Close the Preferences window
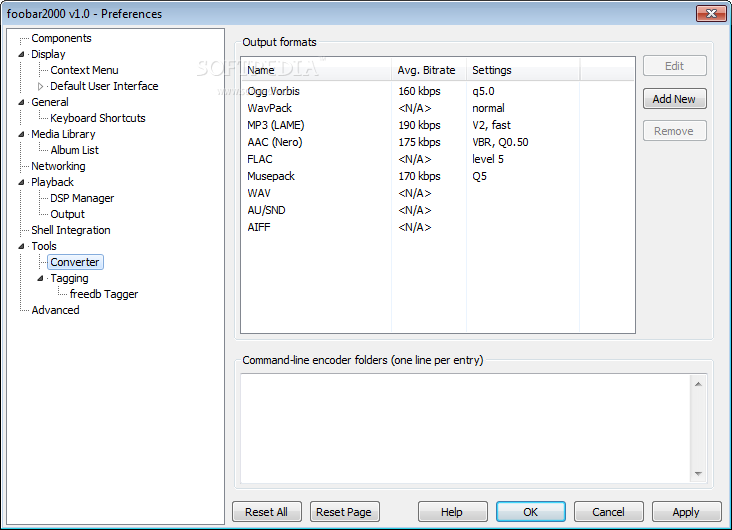The image size is (732, 530). coord(711,14)
